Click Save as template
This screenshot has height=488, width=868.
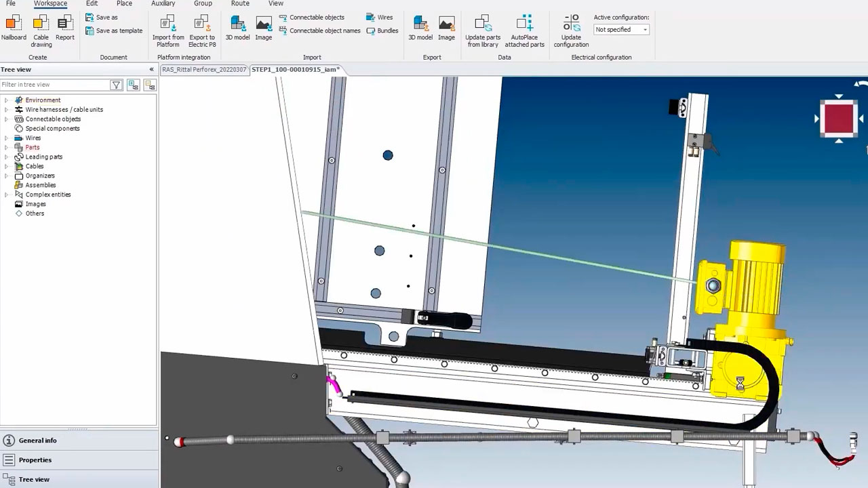(114, 30)
